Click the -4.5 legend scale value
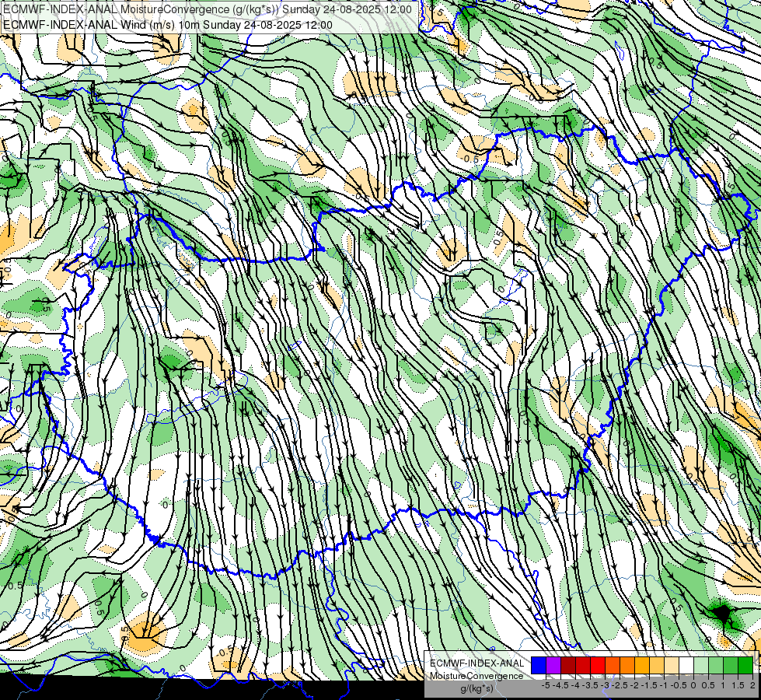 point(560,685)
